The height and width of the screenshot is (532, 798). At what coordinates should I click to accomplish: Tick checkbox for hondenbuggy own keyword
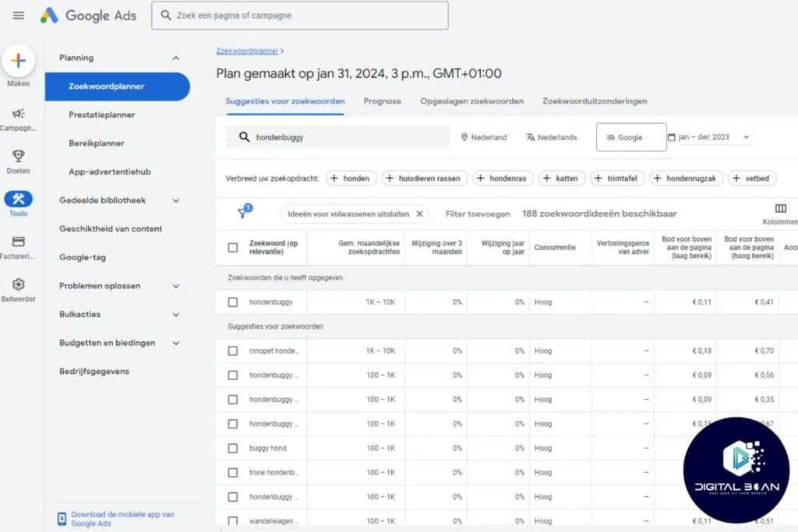point(232,302)
